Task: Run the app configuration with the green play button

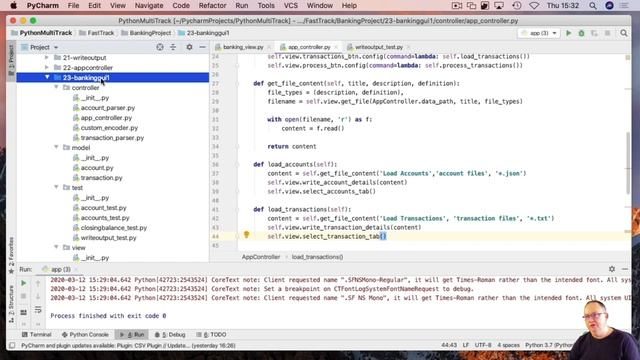Action: 568,33
